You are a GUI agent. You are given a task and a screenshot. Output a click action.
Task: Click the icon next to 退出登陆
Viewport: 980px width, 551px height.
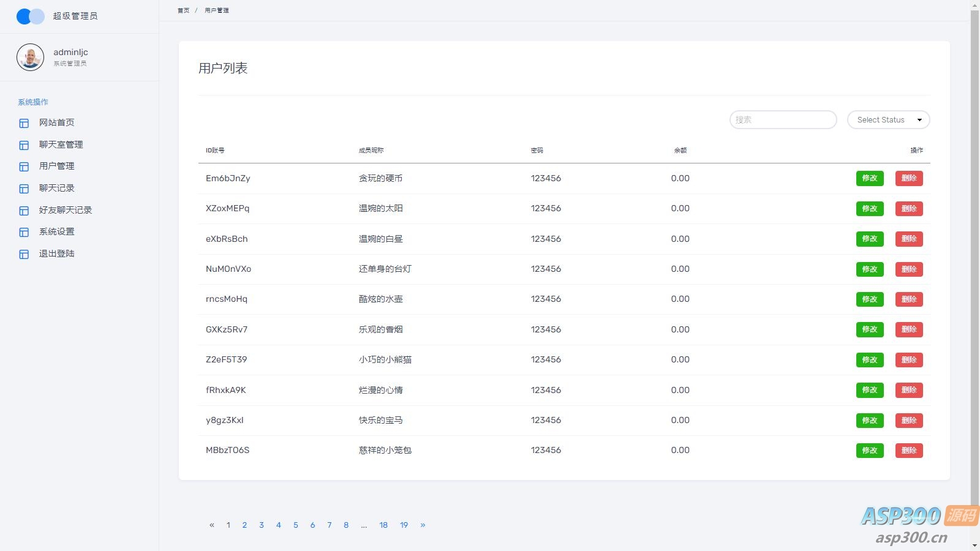pos(24,254)
